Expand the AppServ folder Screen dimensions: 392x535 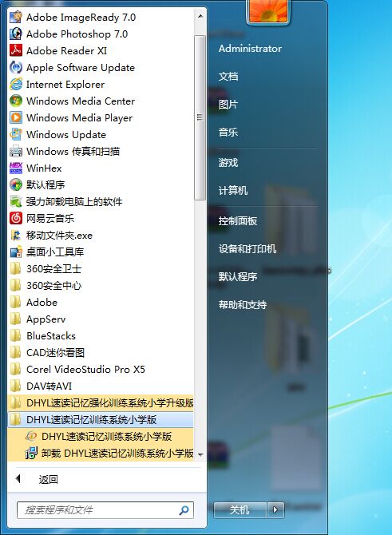pos(101,319)
